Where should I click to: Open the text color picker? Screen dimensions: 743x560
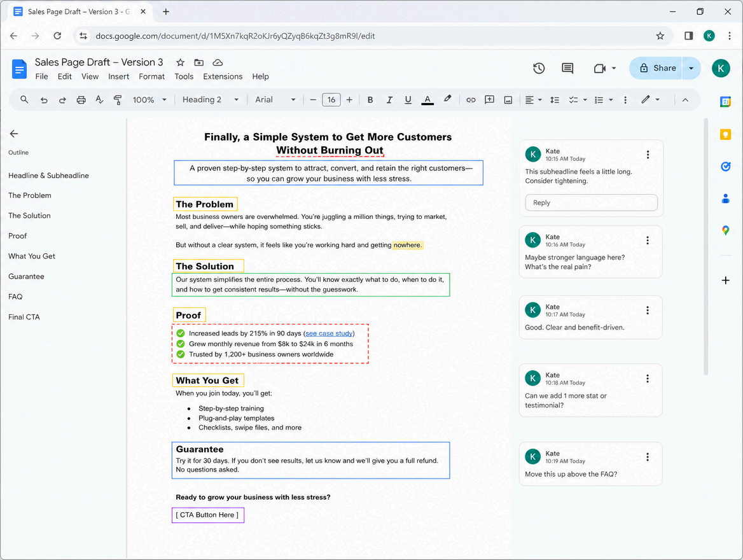tap(427, 99)
